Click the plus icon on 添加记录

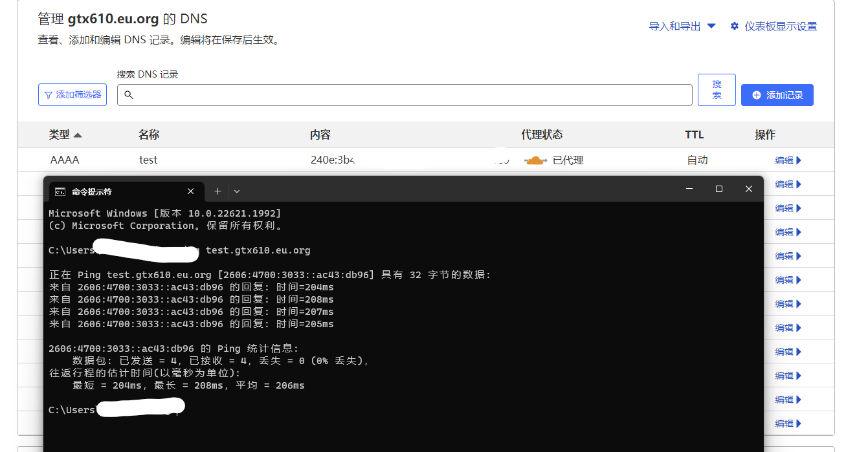point(757,95)
